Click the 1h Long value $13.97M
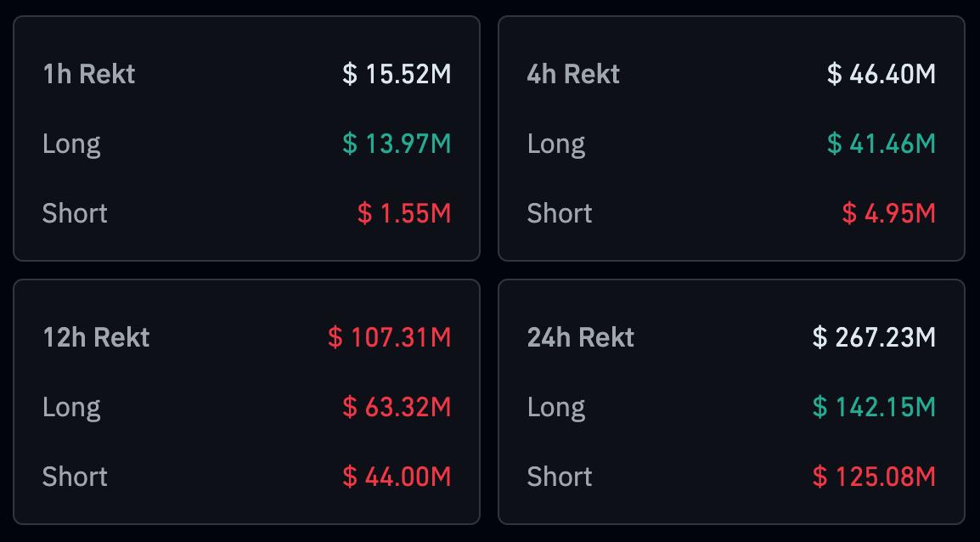Image resolution: width=980 pixels, height=542 pixels. [397, 144]
